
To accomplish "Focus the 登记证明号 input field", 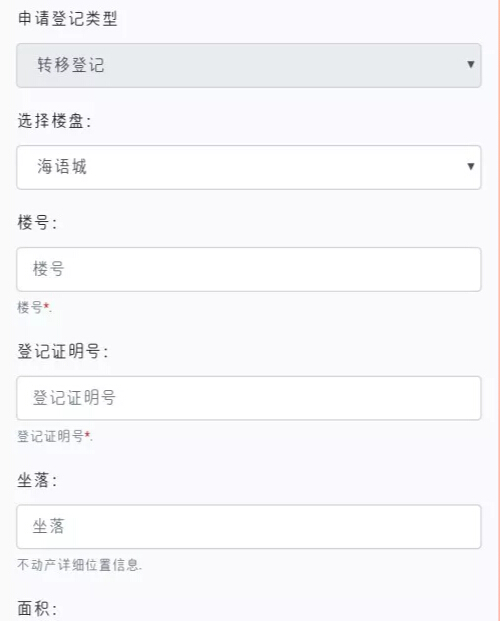I will click(x=249, y=398).
